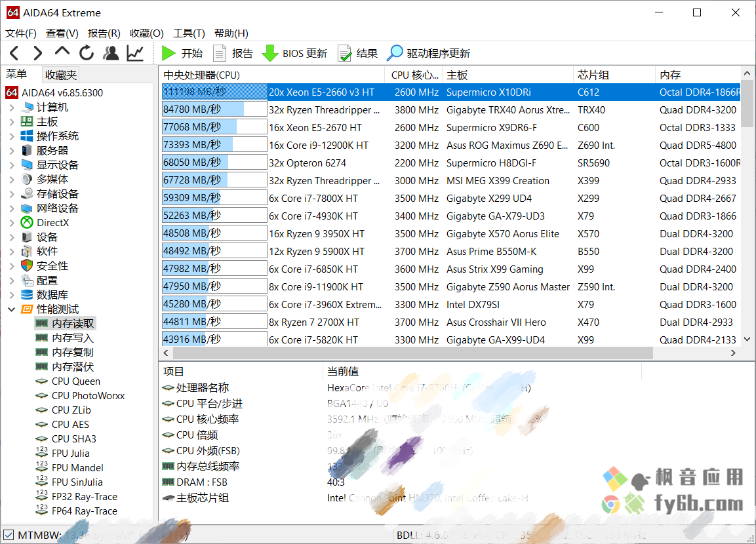Select the DirectX icon in tree

[27, 223]
